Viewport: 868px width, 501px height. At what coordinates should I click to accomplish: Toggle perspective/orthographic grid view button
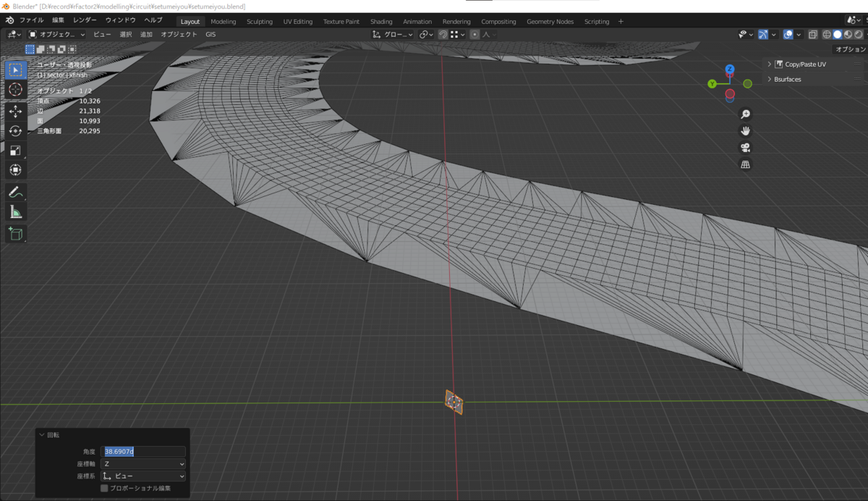745,164
